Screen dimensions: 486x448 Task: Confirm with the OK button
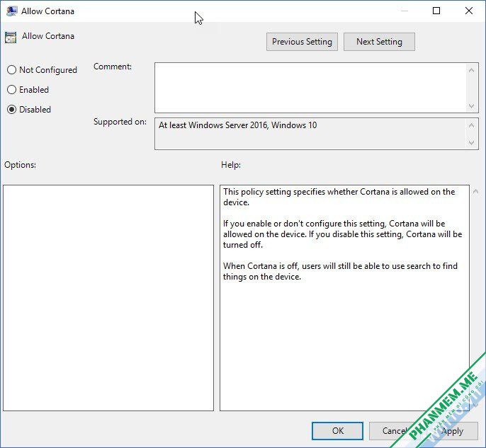tap(337, 431)
